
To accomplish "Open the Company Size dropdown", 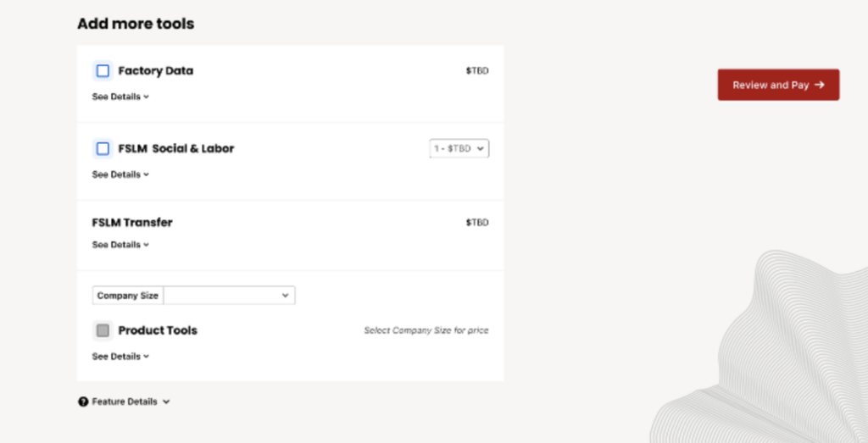I will (x=229, y=296).
